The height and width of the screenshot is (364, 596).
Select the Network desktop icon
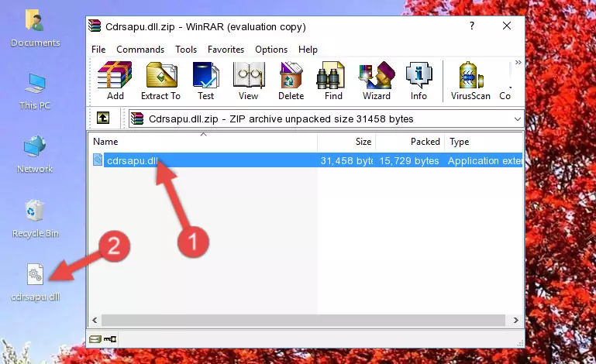click(35, 154)
